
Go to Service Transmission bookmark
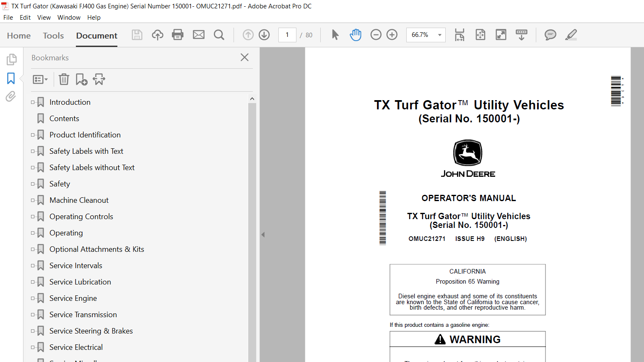[83, 315]
